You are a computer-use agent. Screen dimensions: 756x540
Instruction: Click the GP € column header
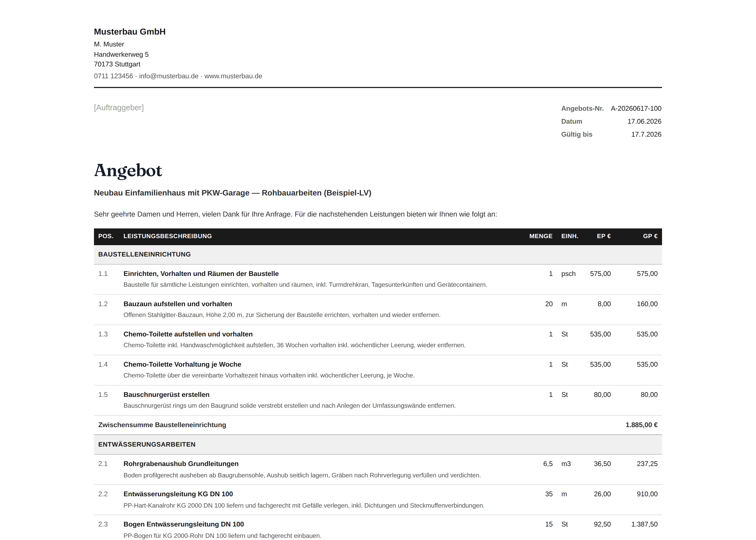pyautogui.click(x=650, y=236)
